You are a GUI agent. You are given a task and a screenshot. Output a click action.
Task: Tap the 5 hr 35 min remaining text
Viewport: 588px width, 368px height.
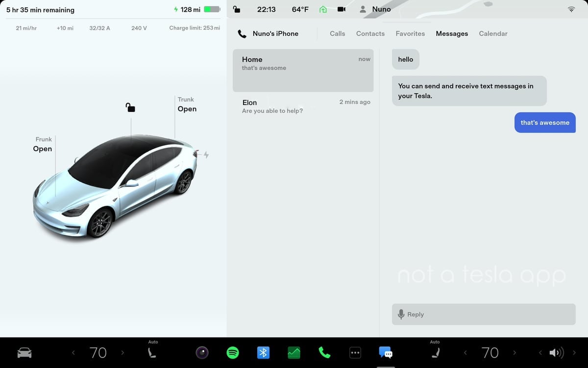(x=40, y=10)
